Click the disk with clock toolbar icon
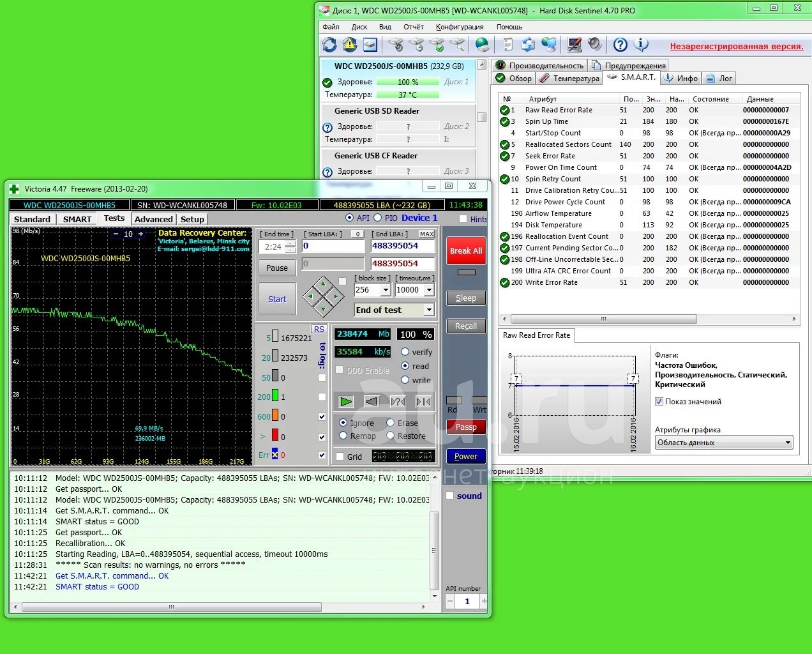The height and width of the screenshot is (654, 812). [x=416, y=45]
